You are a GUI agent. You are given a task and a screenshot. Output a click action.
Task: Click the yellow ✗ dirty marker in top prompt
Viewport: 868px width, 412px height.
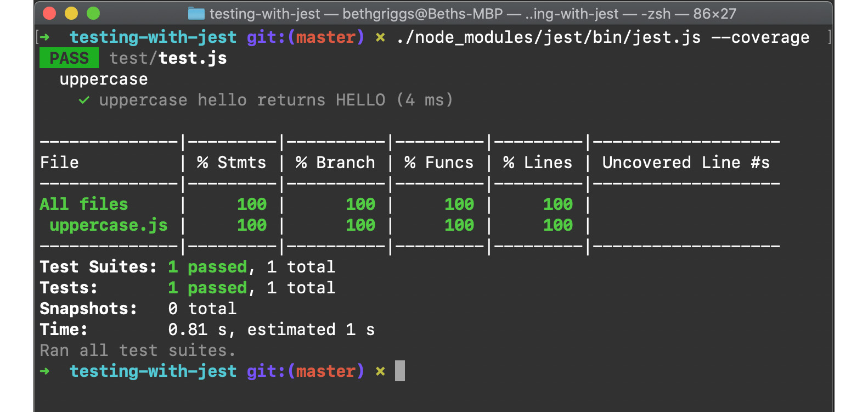point(380,38)
